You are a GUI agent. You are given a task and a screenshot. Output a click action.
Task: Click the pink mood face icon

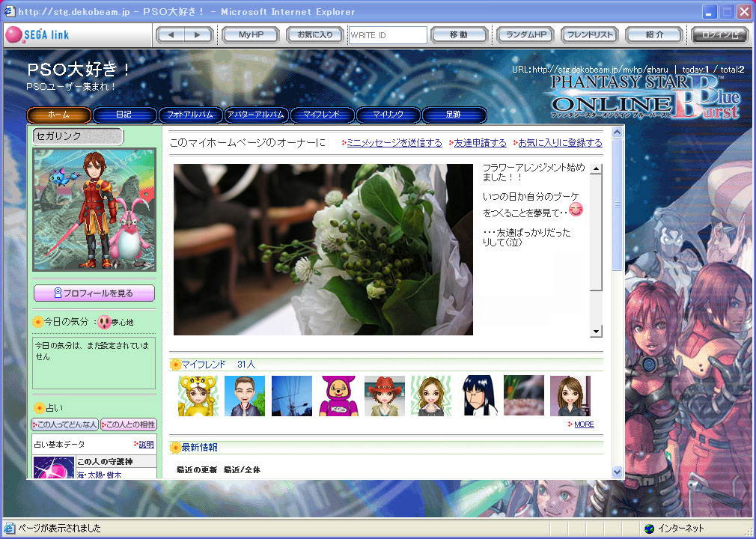(x=104, y=322)
